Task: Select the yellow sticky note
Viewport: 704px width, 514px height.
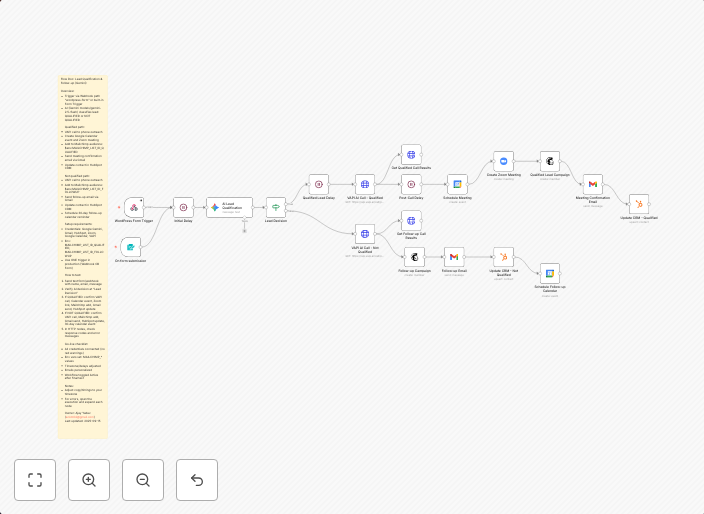Action: pos(83,257)
